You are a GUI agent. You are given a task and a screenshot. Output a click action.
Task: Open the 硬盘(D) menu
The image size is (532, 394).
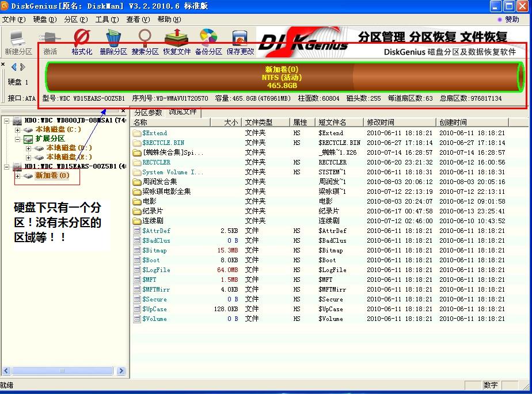[x=45, y=20]
